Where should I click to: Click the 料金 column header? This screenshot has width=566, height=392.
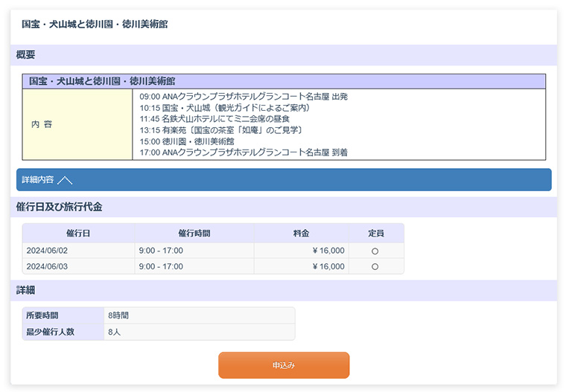pos(301,234)
